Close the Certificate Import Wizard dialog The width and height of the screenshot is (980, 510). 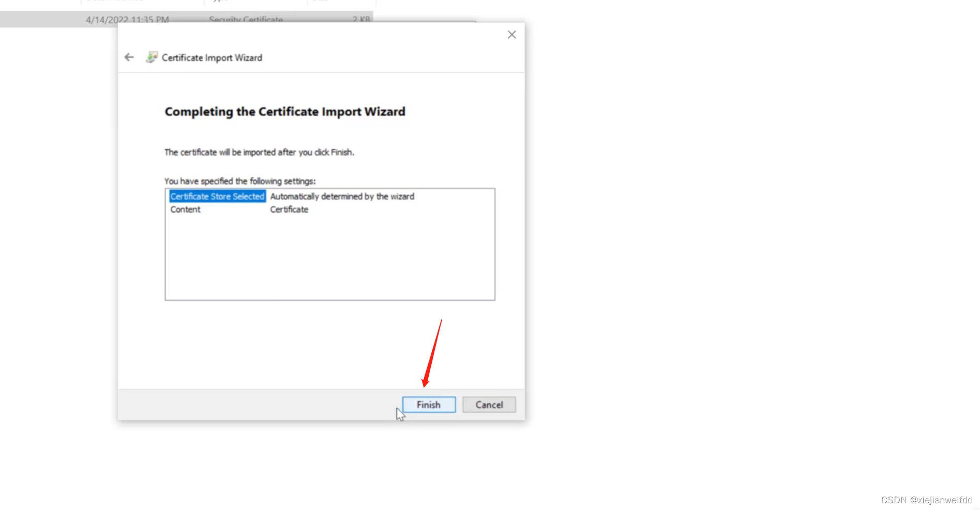tap(511, 35)
